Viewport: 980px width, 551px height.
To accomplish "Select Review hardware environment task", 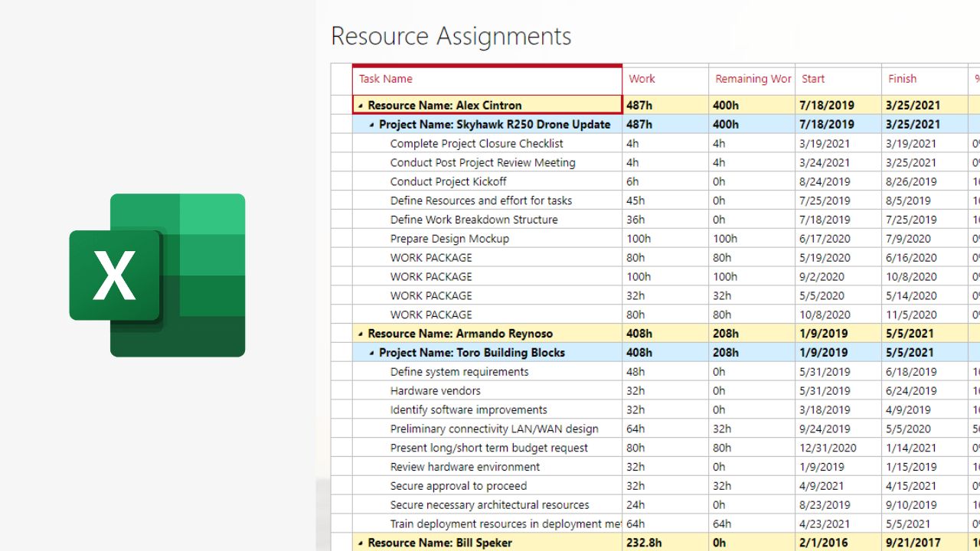I will coord(465,467).
